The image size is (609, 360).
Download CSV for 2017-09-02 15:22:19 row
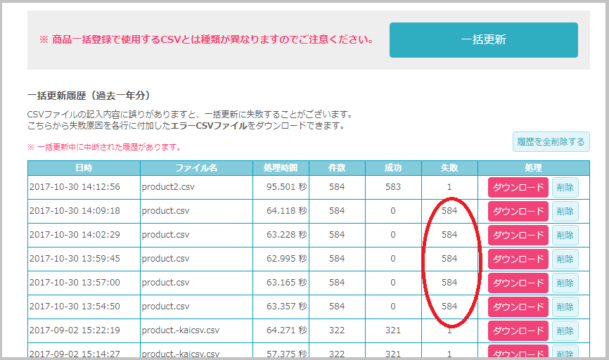tap(518, 331)
